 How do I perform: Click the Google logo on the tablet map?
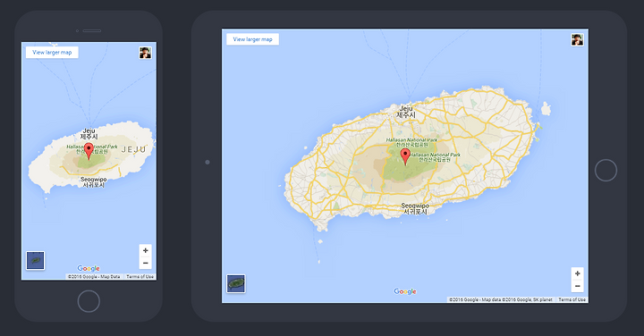pos(405,291)
